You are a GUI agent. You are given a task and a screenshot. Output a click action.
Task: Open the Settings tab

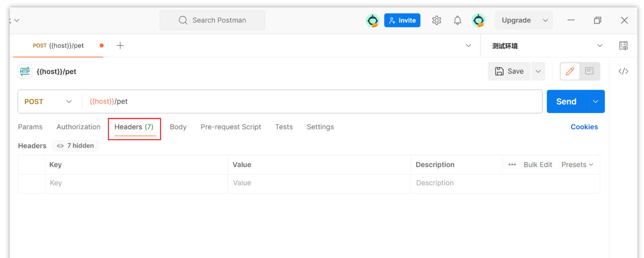(x=320, y=127)
